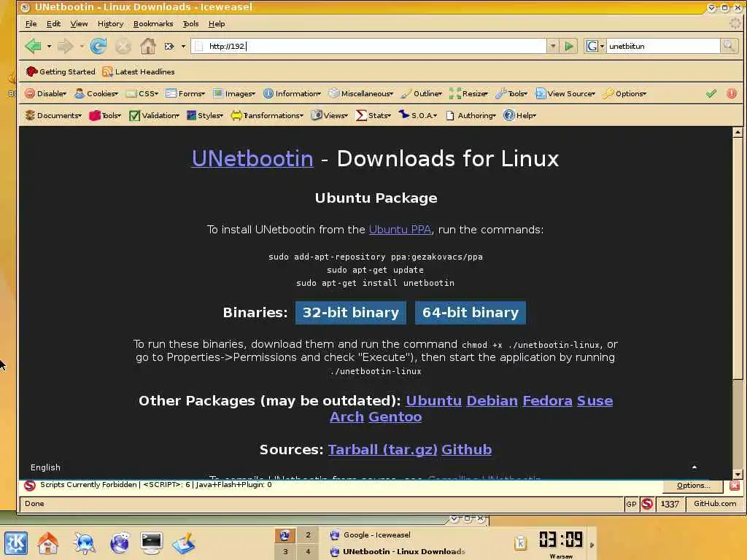This screenshot has height=560, width=747.
Task: Open the Forms toolbar menu
Action: point(185,93)
